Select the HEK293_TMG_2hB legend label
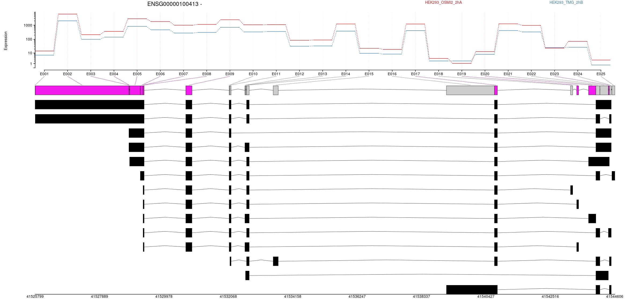This screenshot has height=301, width=644. pos(566,2)
